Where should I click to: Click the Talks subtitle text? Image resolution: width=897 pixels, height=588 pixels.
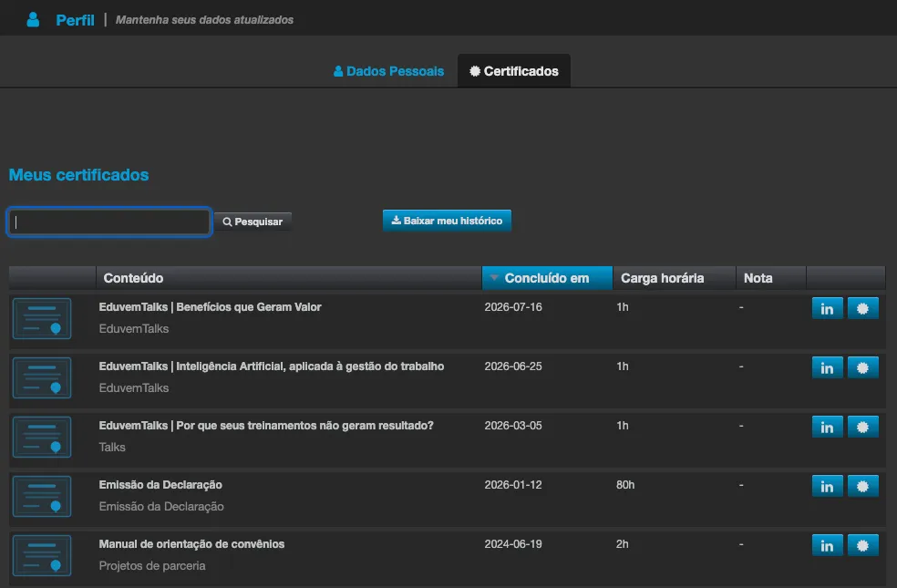pyautogui.click(x=112, y=448)
